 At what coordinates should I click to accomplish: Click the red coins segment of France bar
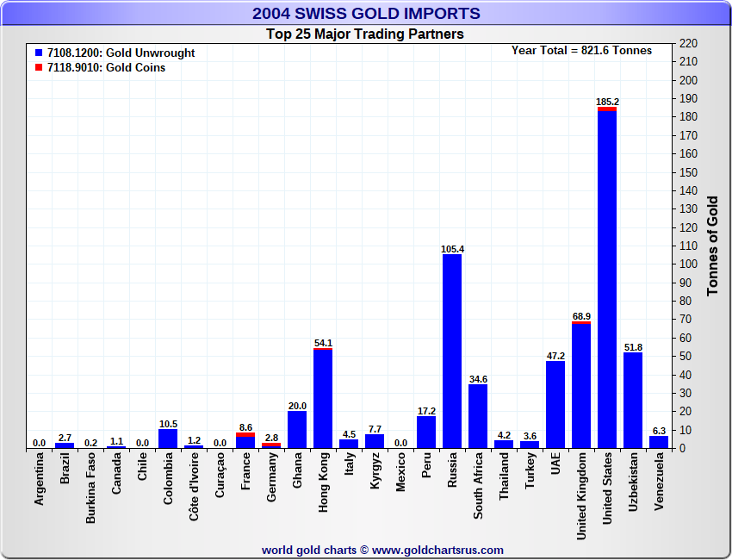pos(245,435)
